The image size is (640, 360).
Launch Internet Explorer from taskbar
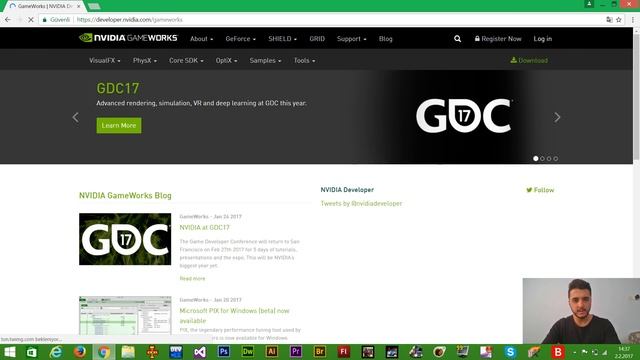click(56, 352)
